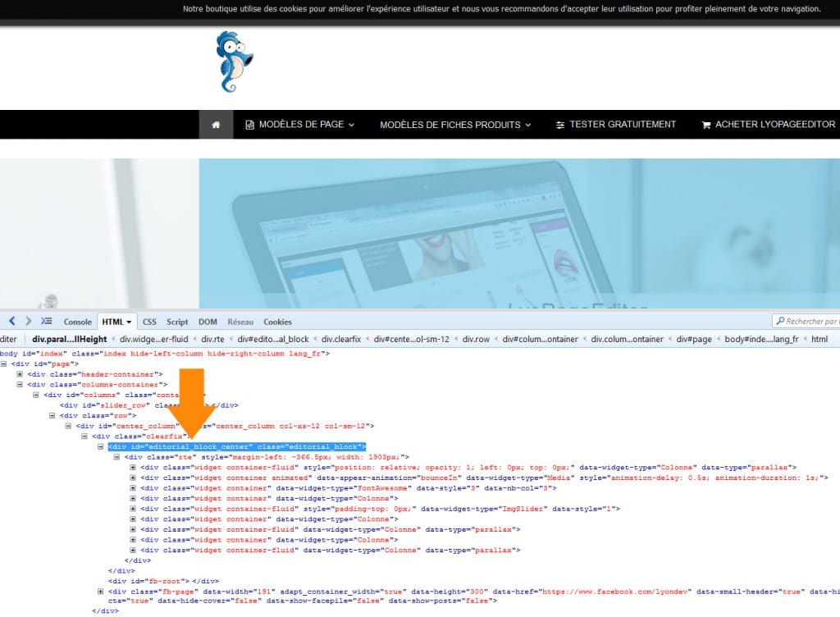The image size is (840, 617).
Task: Select div#colum...ontainer breadcrumb
Action: coord(540,339)
